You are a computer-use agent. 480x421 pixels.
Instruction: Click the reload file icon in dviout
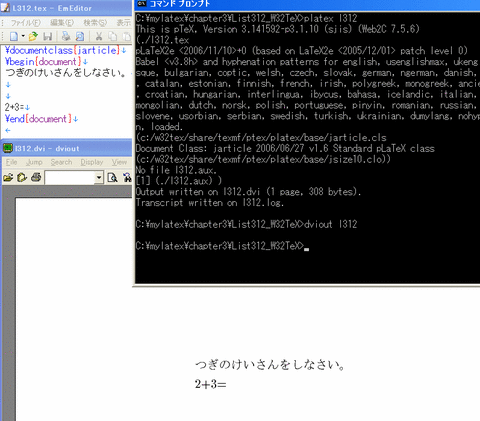click(x=22, y=177)
